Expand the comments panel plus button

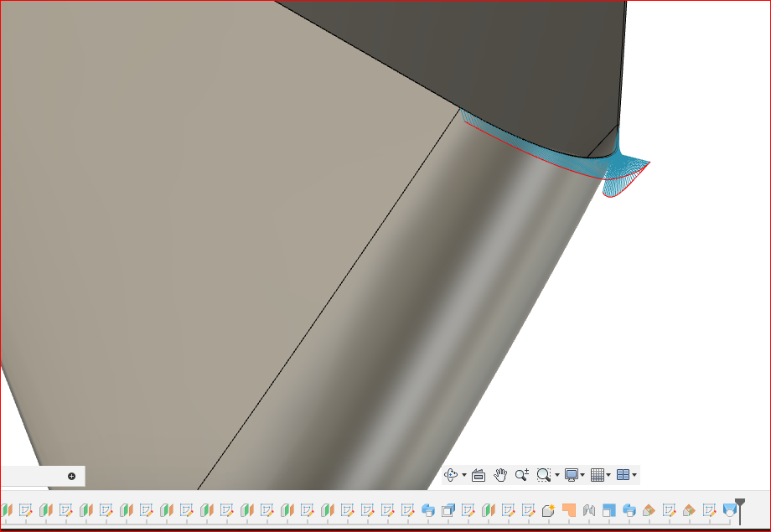[71, 476]
